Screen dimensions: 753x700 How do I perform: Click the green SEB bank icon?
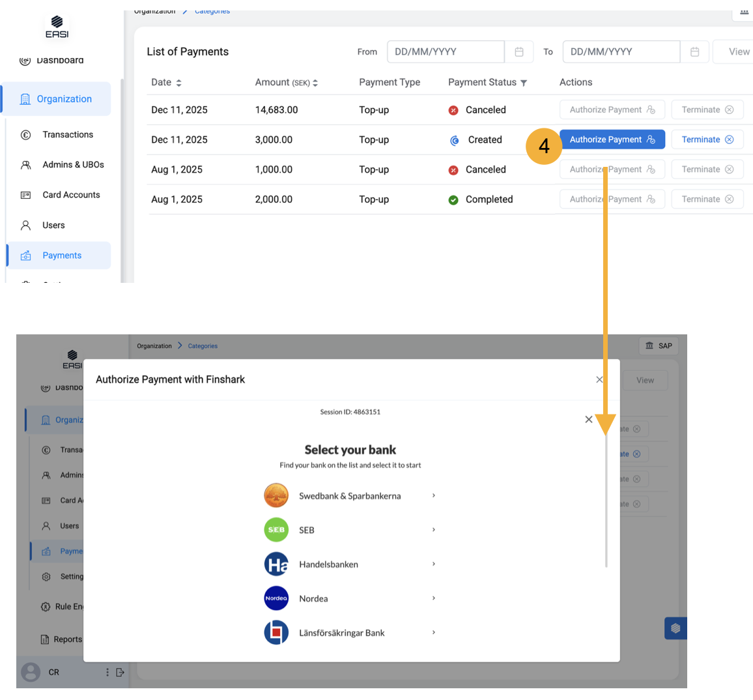coord(276,530)
